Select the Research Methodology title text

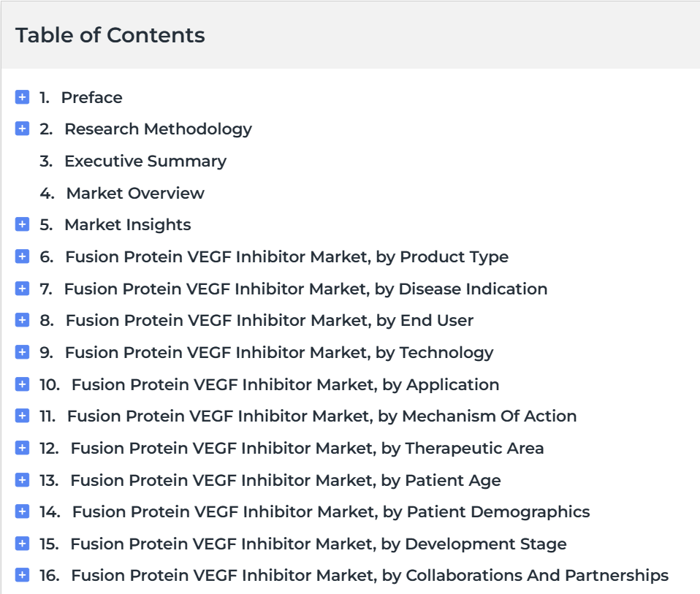click(159, 129)
